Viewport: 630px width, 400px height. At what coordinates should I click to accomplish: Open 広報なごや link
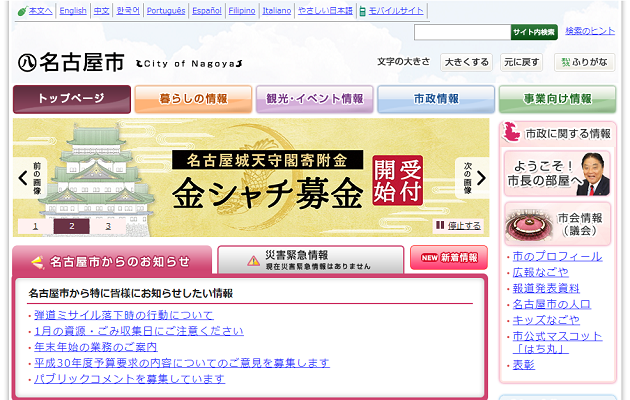(540, 272)
